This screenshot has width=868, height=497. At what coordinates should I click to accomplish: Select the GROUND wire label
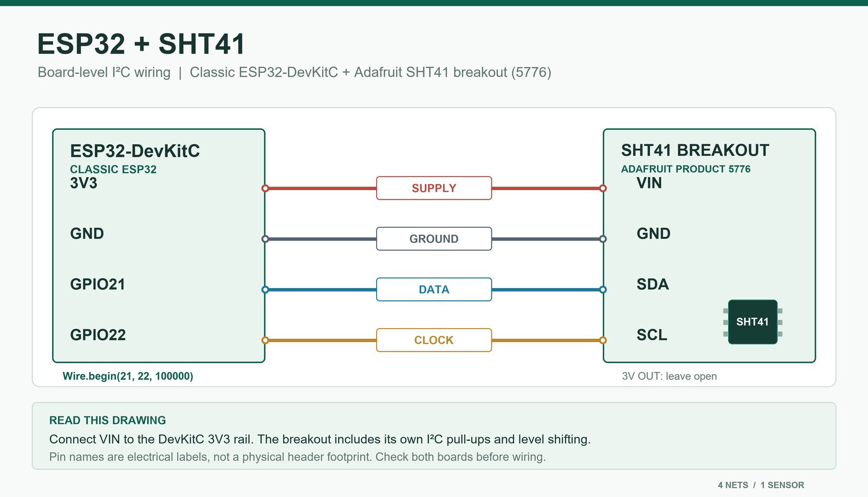click(x=434, y=239)
